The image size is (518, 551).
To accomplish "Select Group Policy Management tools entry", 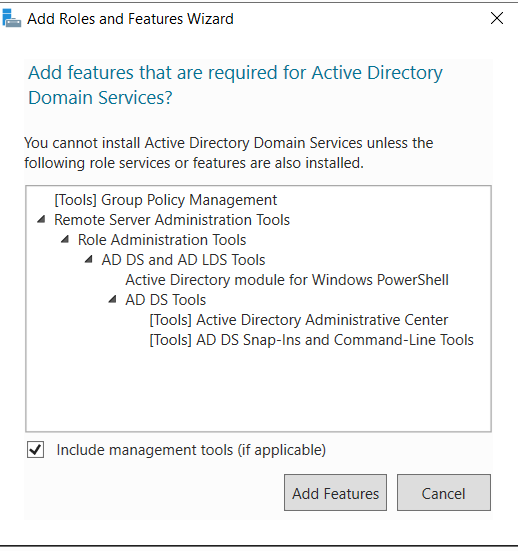I will point(166,200).
